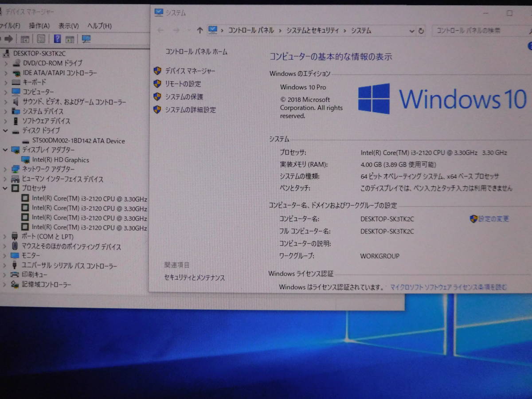Open the Properties toolbar icon in Device Manager
This screenshot has width=532, height=399.
[41, 39]
